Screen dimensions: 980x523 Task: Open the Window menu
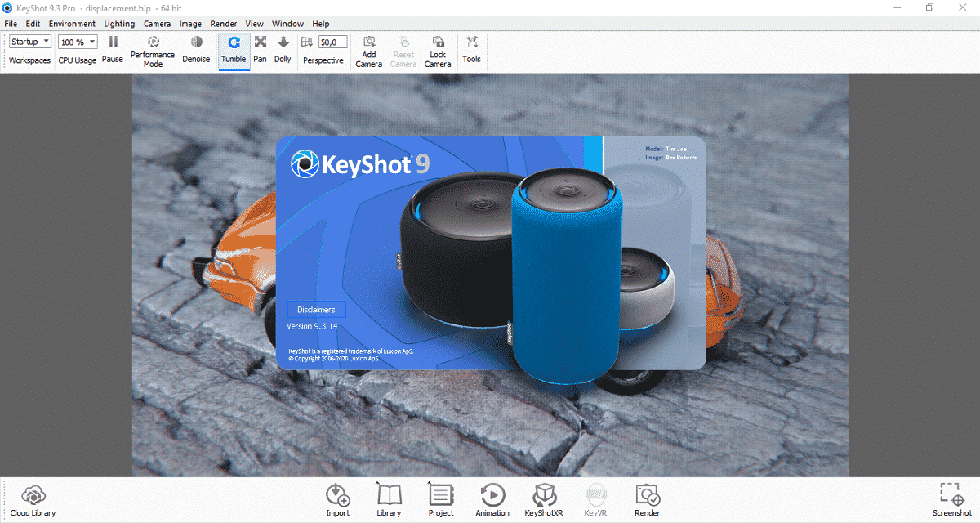pos(287,24)
